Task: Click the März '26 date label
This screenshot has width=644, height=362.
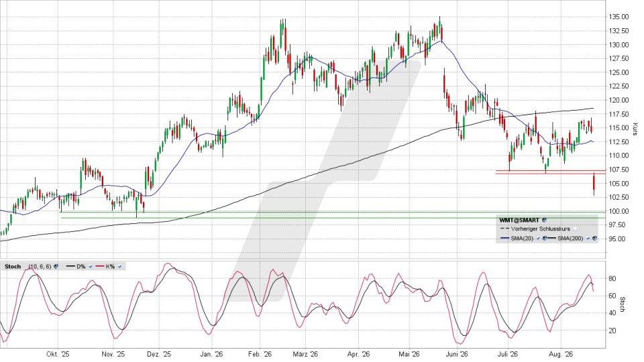Action: 306,354
